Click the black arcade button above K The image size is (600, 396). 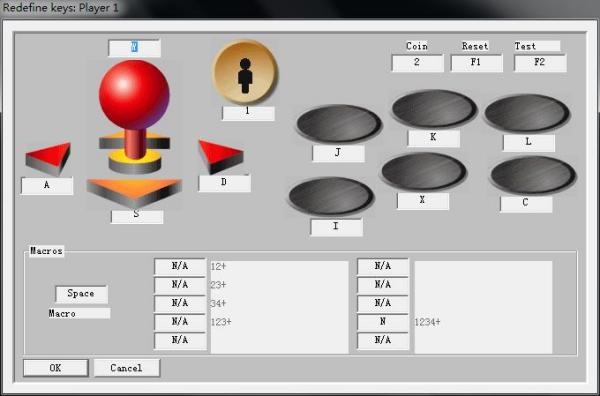[x=434, y=109]
